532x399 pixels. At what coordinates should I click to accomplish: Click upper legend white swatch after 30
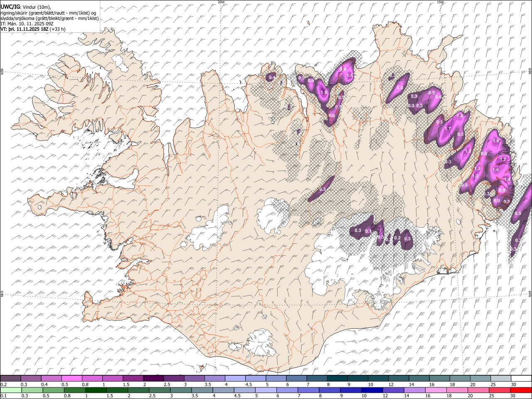(521, 378)
